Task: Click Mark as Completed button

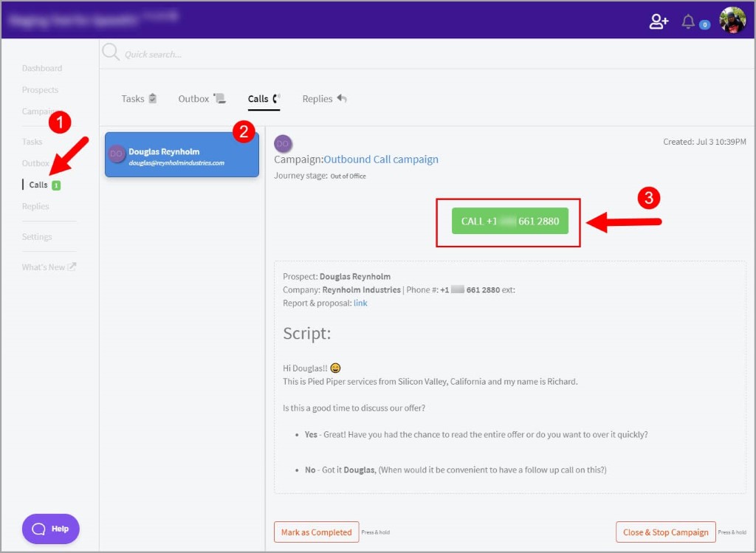Action: click(316, 532)
